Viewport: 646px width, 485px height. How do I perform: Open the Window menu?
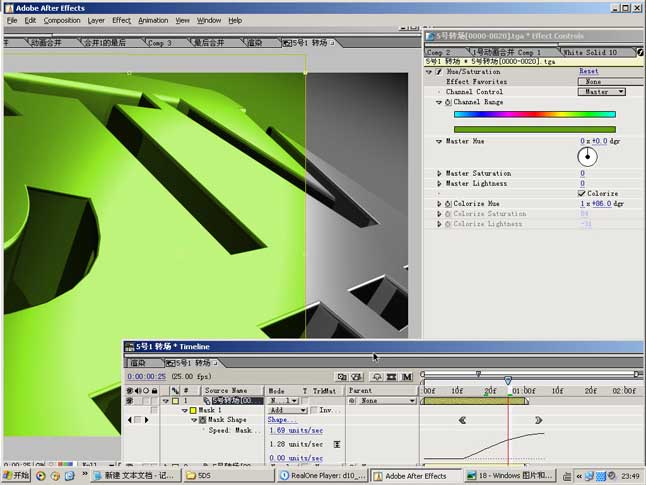tap(209, 20)
